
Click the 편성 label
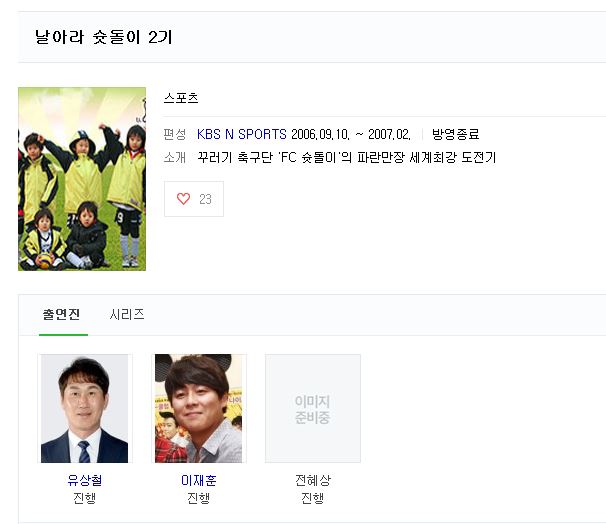(175, 134)
